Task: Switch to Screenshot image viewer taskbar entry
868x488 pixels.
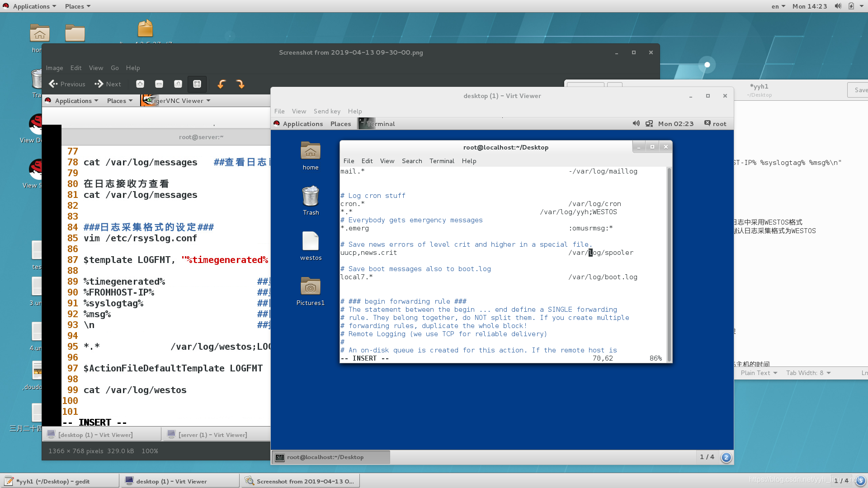Action: click(300, 481)
